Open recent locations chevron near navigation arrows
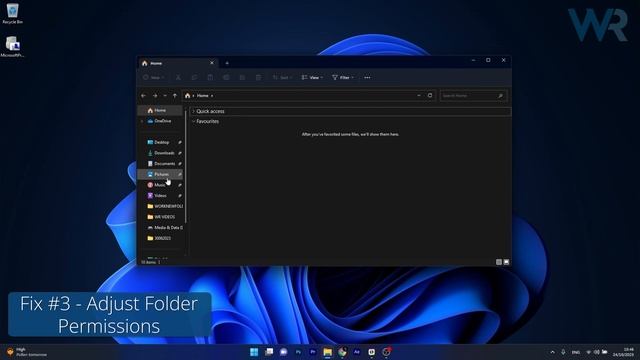This screenshot has width=640, height=360. coord(165,96)
